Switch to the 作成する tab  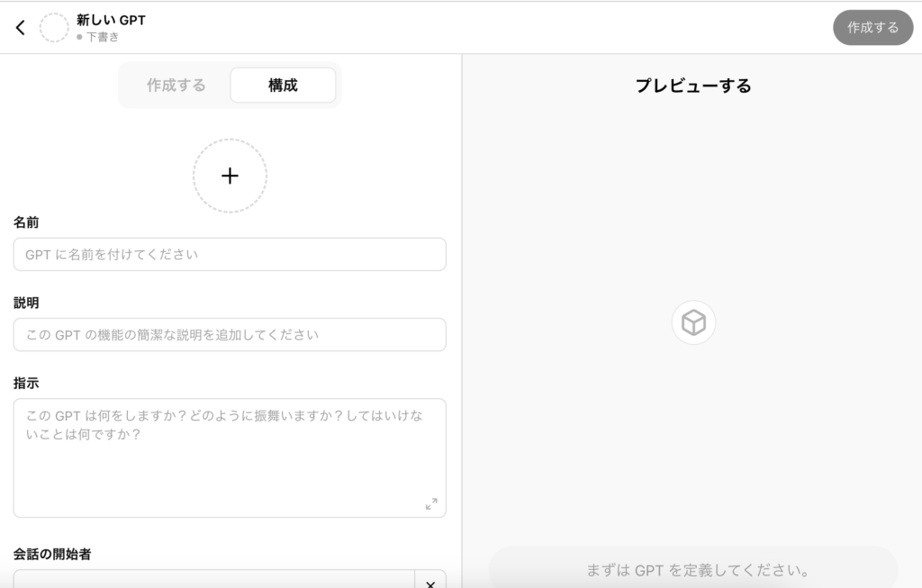176,86
